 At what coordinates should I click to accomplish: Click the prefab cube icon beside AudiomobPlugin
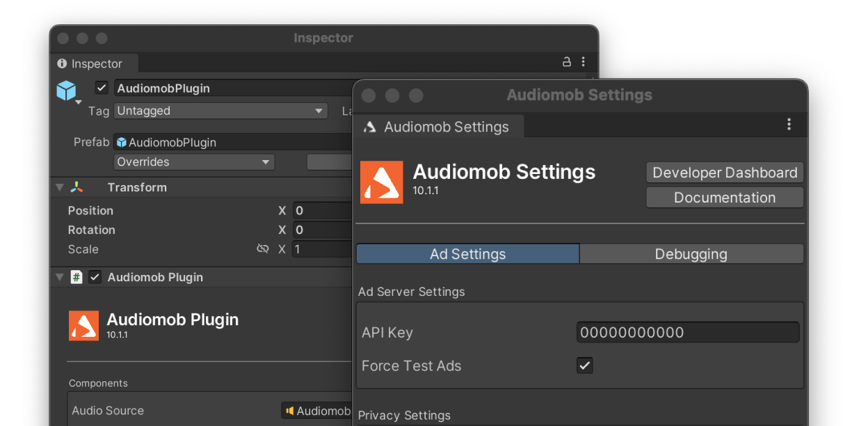pyautogui.click(x=122, y=142)
